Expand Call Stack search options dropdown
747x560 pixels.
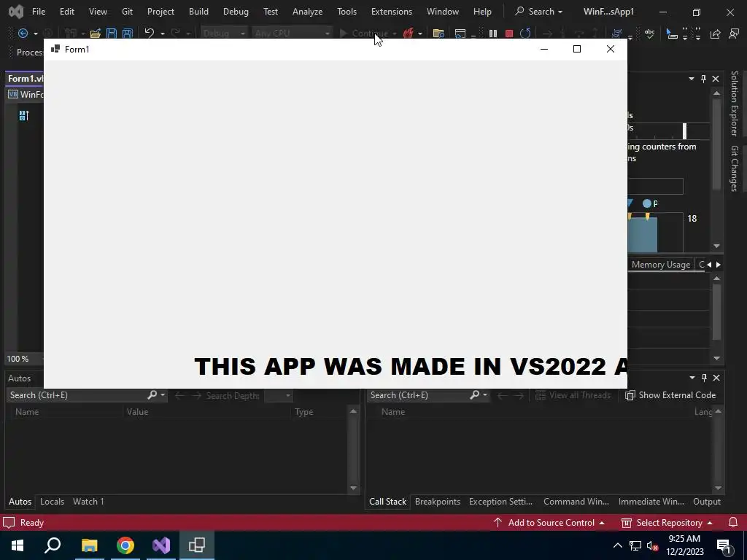coord(485,394)
